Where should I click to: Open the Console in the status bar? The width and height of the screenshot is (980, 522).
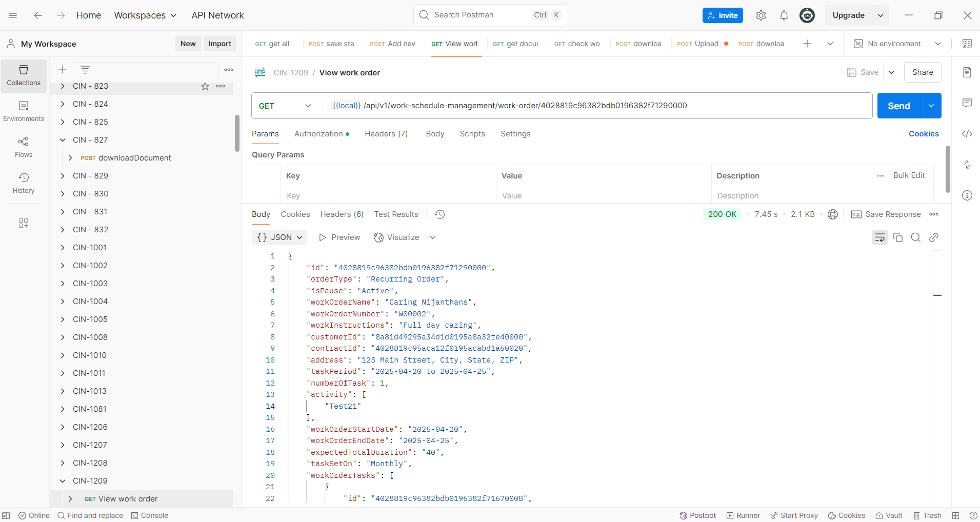[150, 515]
